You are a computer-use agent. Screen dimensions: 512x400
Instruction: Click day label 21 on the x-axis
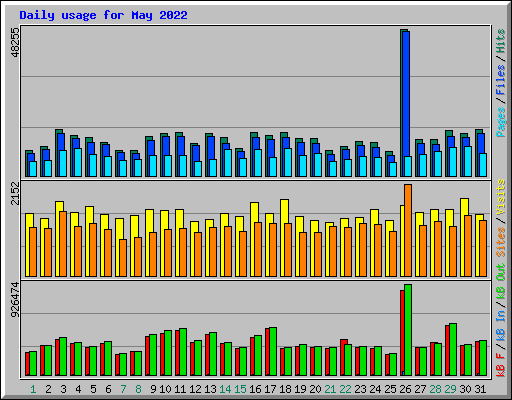[x=330, y=389]
